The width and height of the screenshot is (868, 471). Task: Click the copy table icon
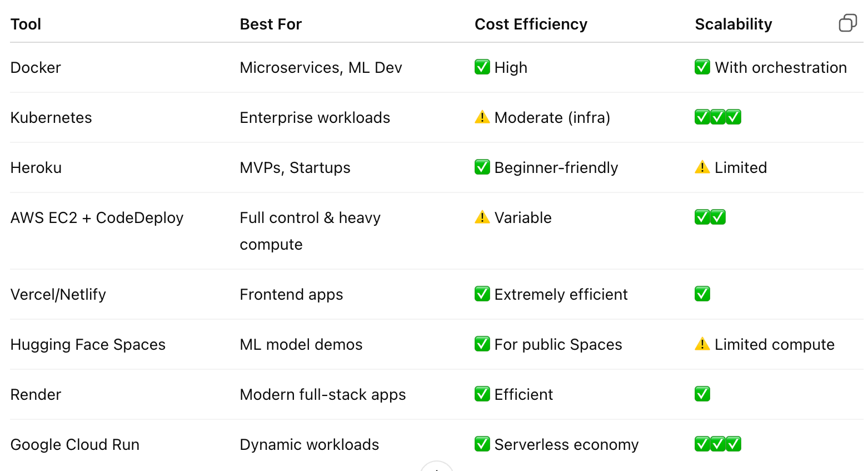tap(847, 23)
